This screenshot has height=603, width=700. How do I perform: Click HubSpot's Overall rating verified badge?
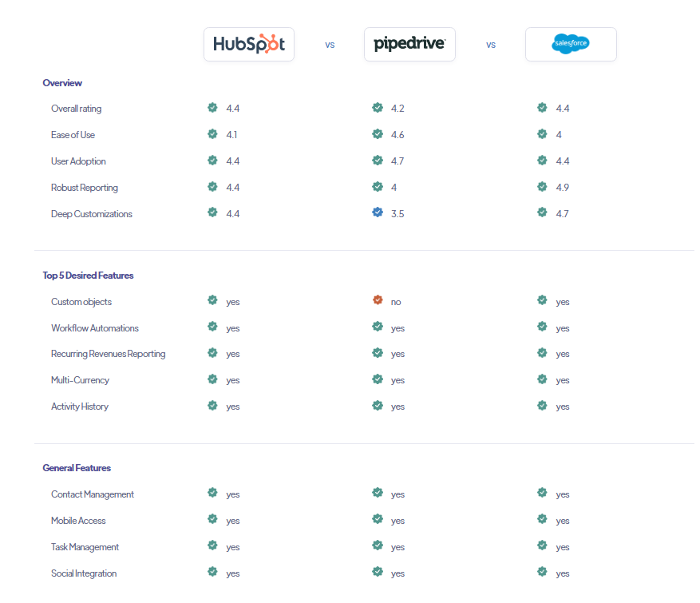click(212, 107)
